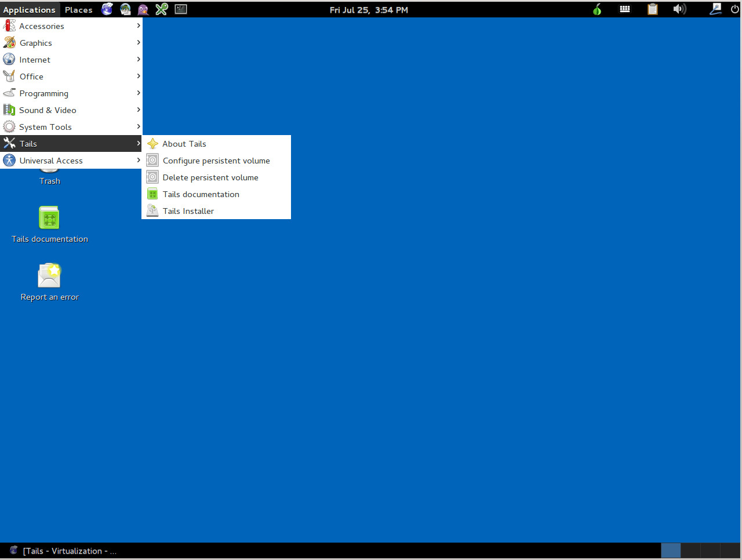Expand the Programming submenu arrow
This screenshot has height=560, width=742.
pyautogui.click(x=139, y=93)
